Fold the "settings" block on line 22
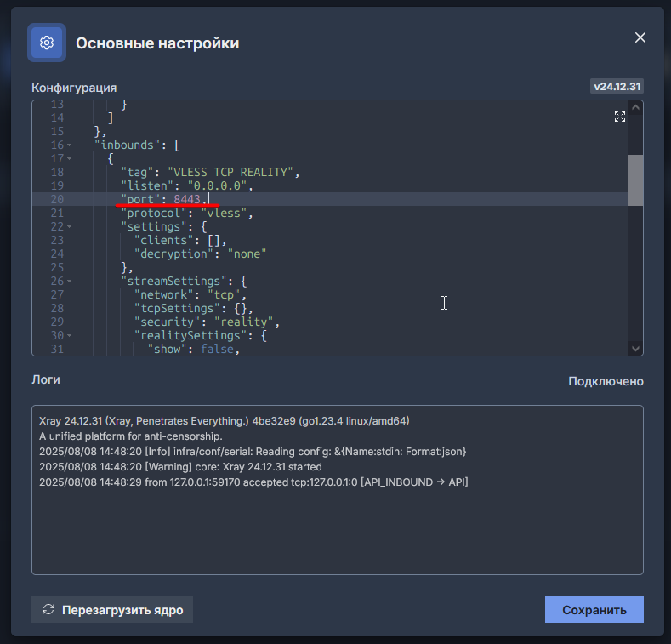Viewport: 671px width, 644px height. (x=69, y=227)
